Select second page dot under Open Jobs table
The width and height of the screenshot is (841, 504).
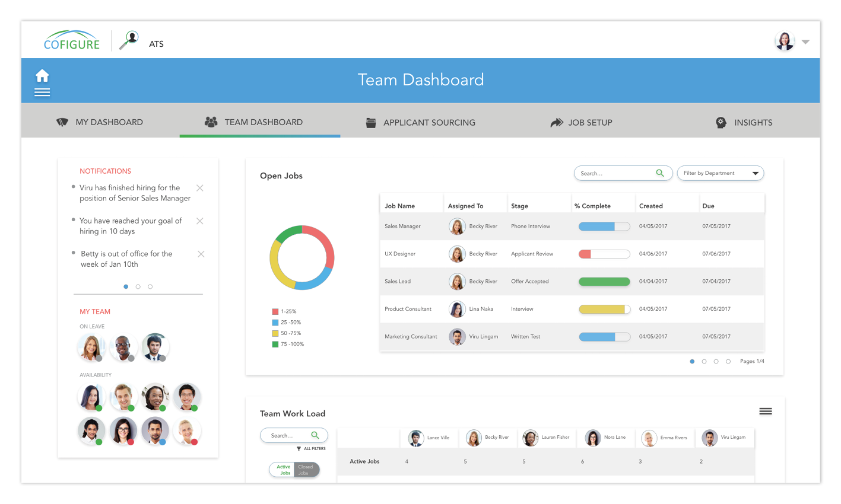704,361
